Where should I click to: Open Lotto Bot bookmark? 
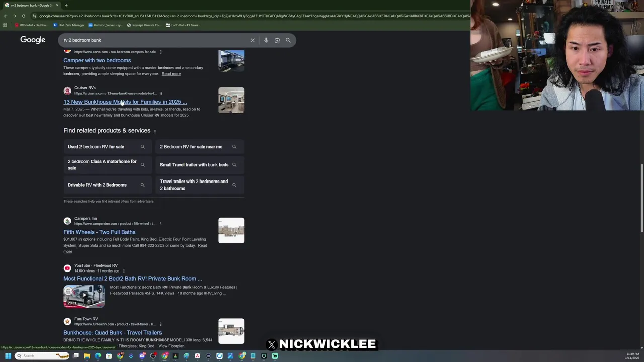coord(183,25)
